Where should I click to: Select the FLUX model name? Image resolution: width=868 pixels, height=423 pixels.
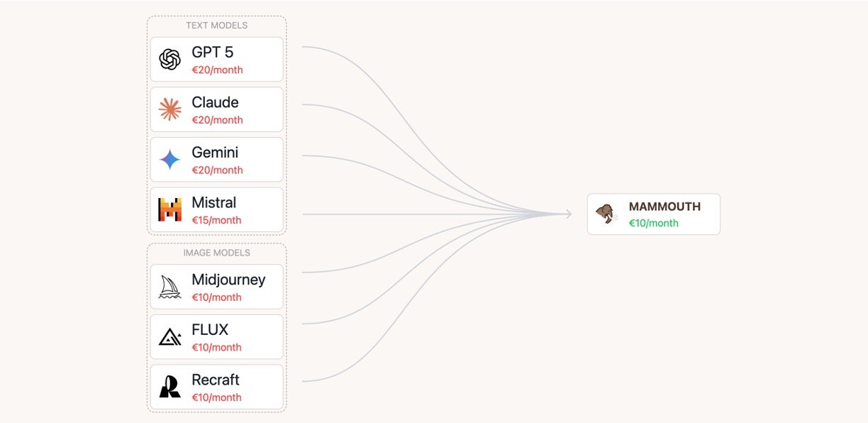[x=210, y=329]
